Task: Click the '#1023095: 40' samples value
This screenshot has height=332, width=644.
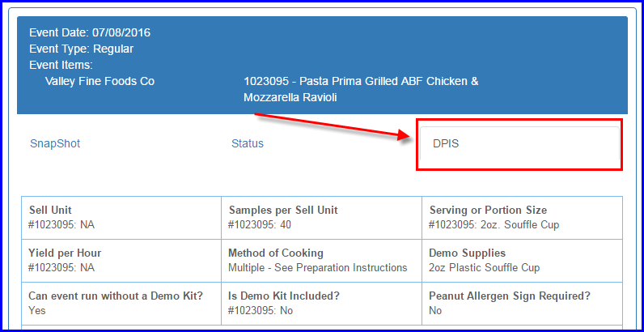Action: point(256,224)
